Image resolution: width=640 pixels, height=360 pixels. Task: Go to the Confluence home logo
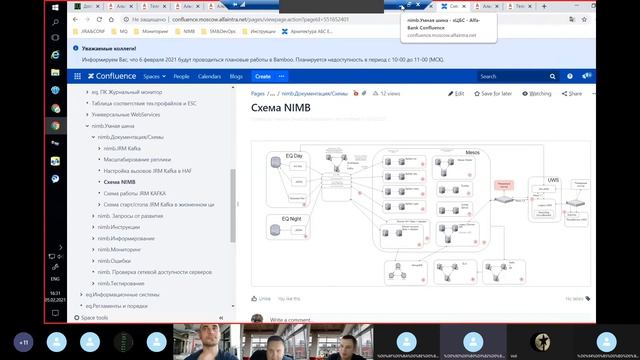[112, 76]
